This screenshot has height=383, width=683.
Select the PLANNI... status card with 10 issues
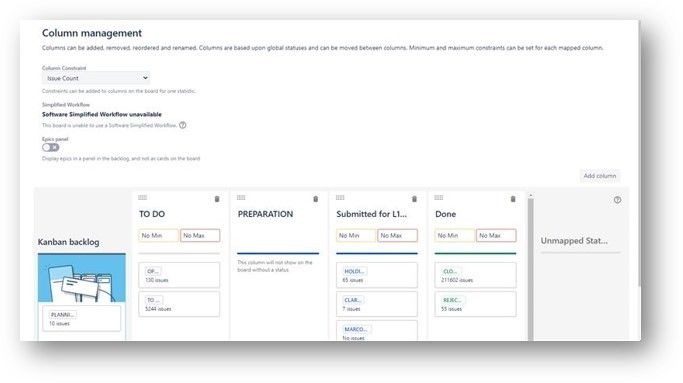point(81,319)
